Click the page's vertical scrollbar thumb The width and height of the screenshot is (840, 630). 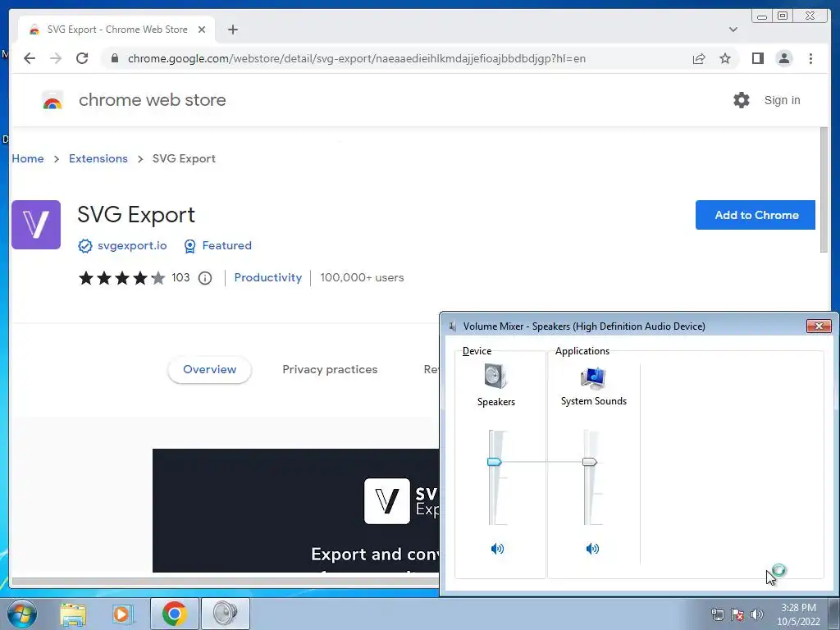coord(824,189)
